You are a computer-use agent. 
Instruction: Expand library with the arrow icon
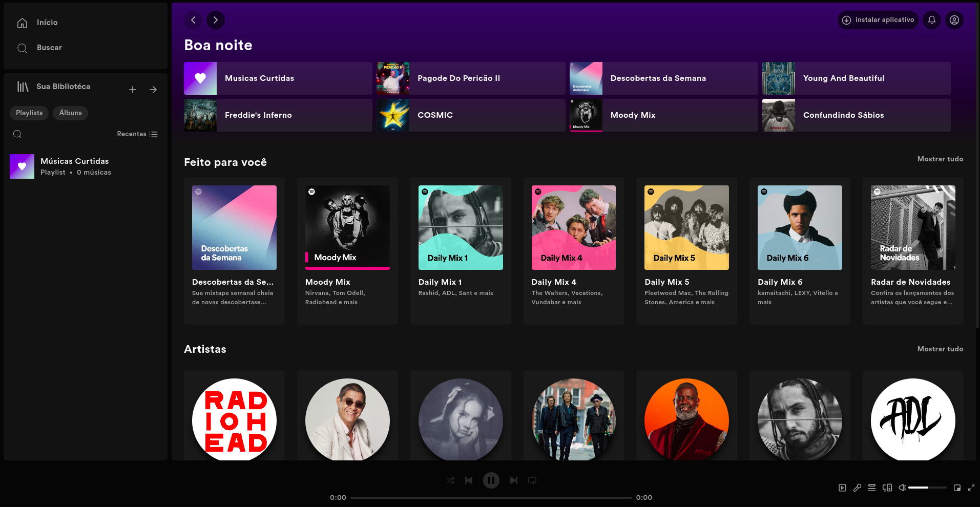pyautogui.click(x=153, y=90)
